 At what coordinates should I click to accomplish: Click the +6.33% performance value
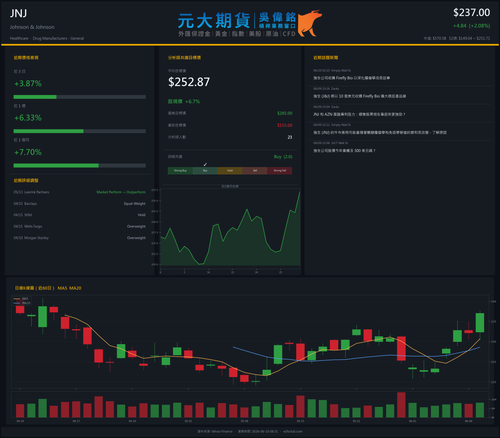(x=28, y=118)
